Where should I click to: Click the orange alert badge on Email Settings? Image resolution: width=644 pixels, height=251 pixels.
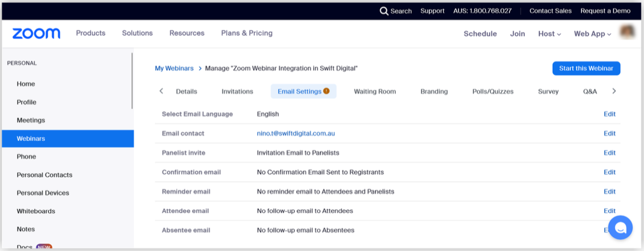[x=326, y=91]
